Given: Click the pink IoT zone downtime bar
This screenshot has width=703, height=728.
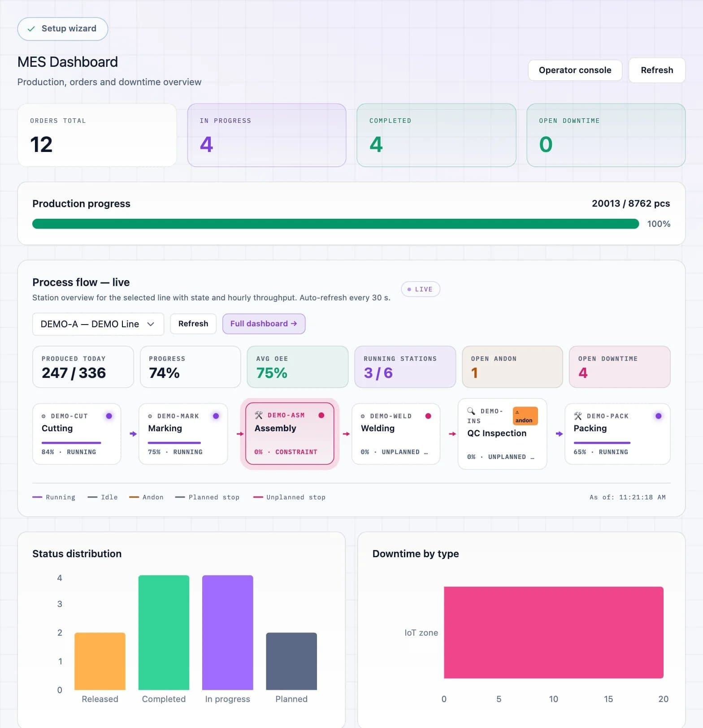Looking at the screenshot, I should [x=554, y=633].
